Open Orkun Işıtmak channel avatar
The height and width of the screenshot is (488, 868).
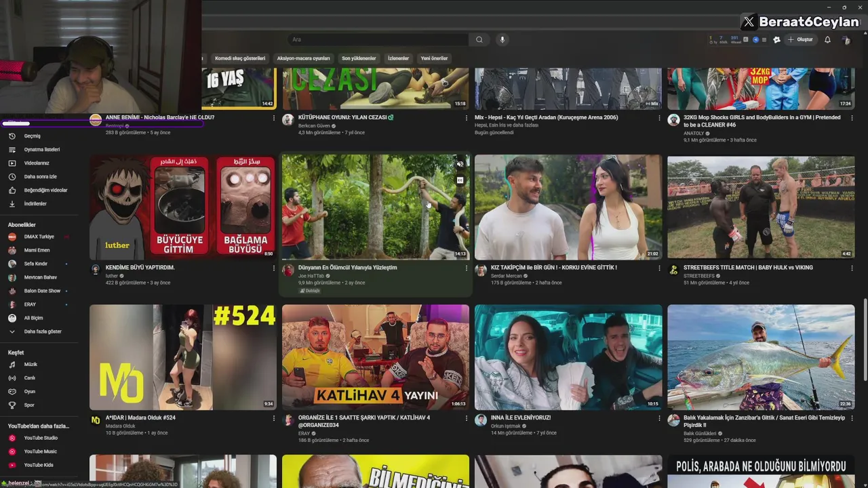pos(481,420)
